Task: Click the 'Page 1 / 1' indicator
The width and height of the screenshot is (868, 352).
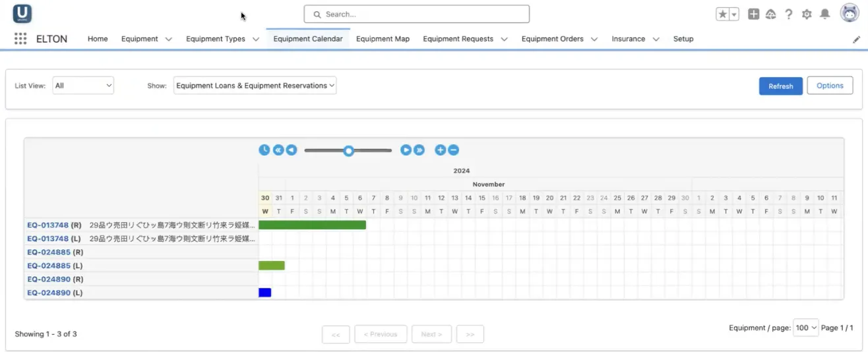Action: (x=837, y=328)
